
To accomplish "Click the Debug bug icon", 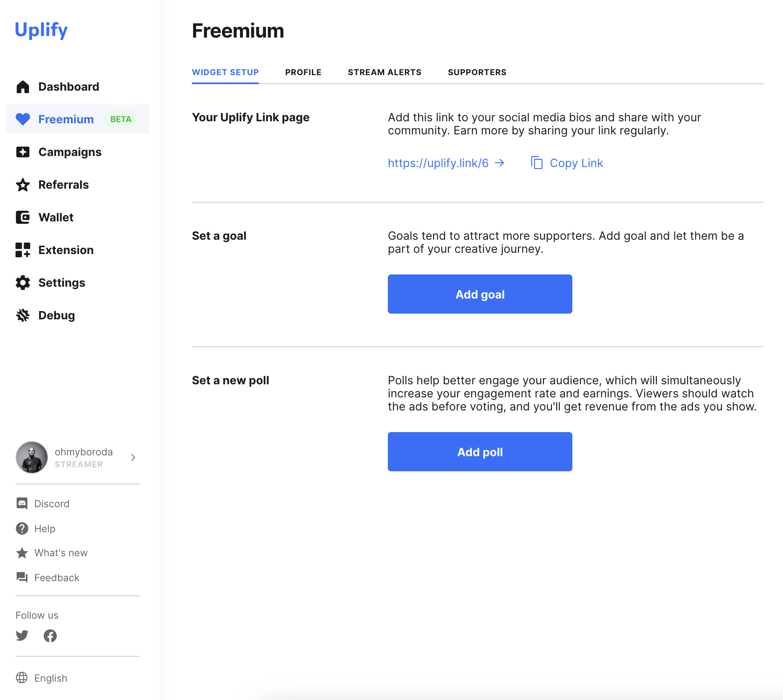I will [x=23, y=315].
